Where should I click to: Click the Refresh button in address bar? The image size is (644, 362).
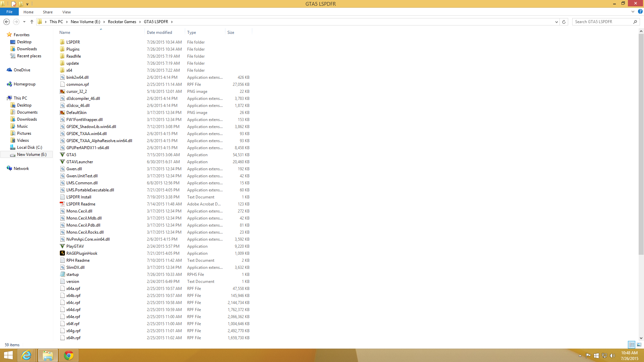click(x=564, y=22)
